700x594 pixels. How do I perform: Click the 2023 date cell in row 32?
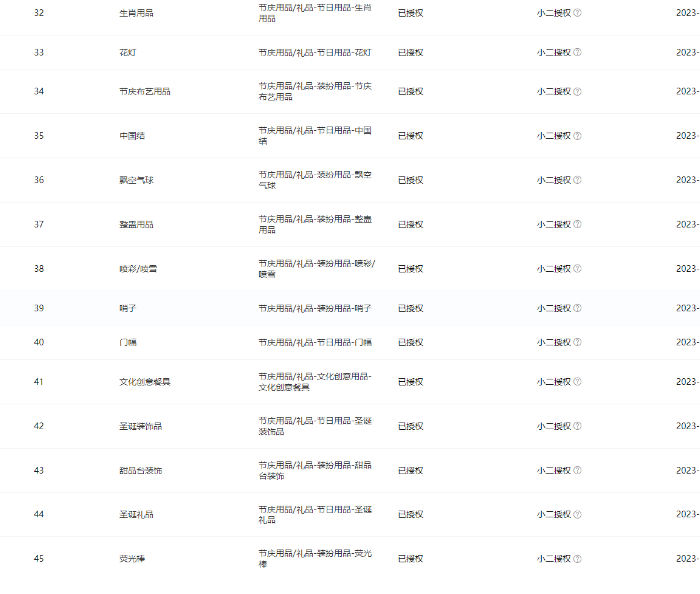[688, 13]
